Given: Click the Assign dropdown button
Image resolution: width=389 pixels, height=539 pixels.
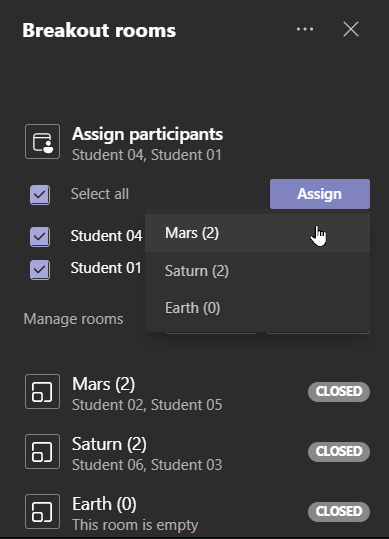Looking at the screenshot, I should (x=320, y=194).
